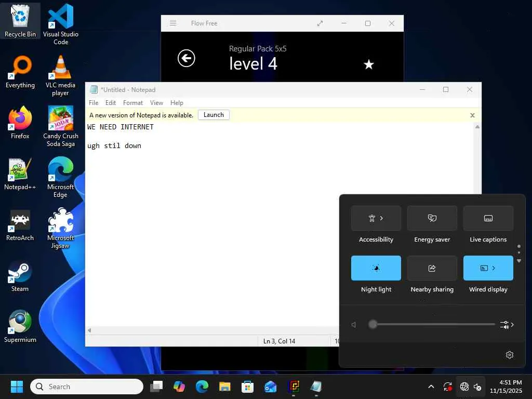
Task: Open the Notepad Format menu
Action: click(132, 103)
